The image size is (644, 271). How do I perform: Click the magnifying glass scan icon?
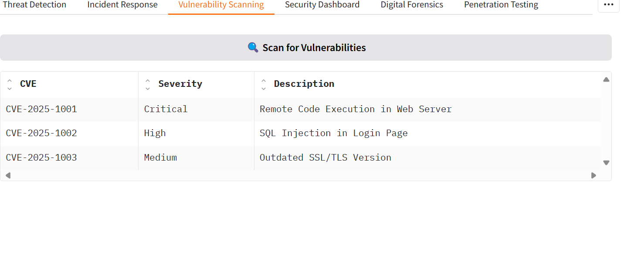tap(253, 48)
